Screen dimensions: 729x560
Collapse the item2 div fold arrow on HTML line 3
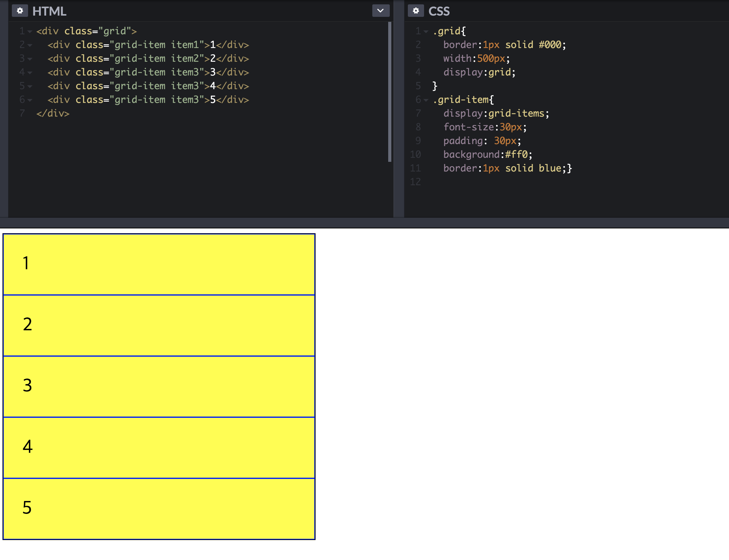[x=30, y=59]
